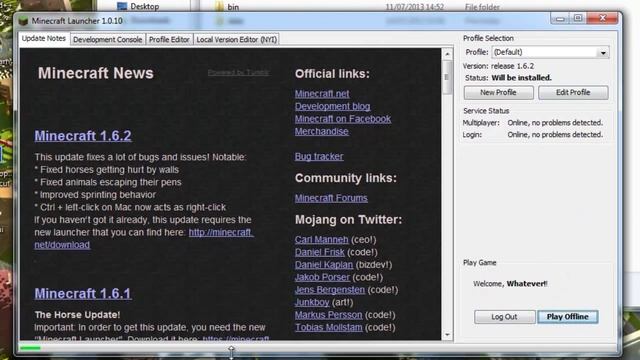The height and width of the screenshot is (360, 640).
Task: Click the Log Out button
Action: pyautogui.click(x=504, y=317)
